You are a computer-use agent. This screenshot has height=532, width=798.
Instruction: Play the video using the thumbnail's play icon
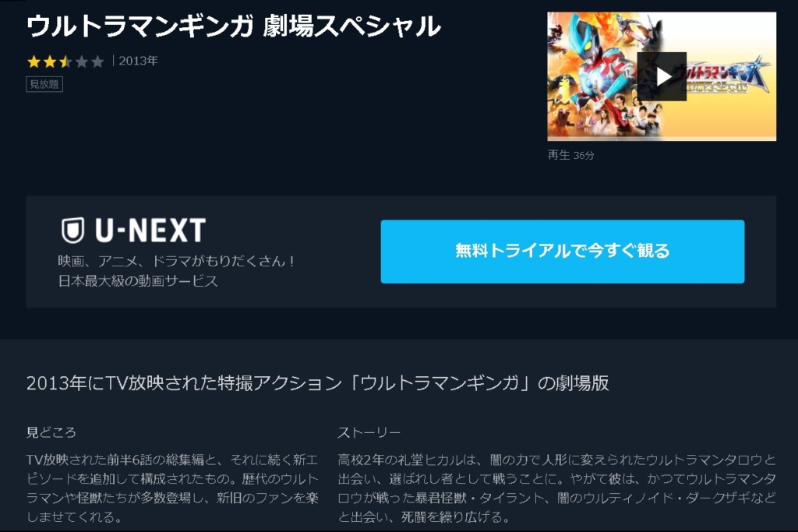[x=662, y=76]
